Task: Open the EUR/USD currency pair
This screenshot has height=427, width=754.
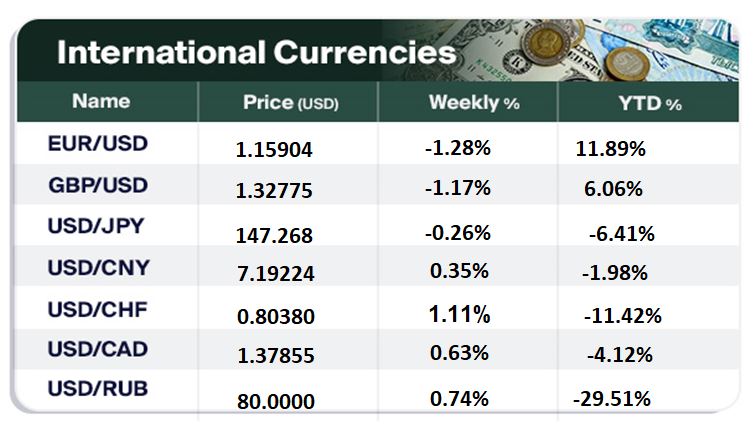Action: [98, 143]
